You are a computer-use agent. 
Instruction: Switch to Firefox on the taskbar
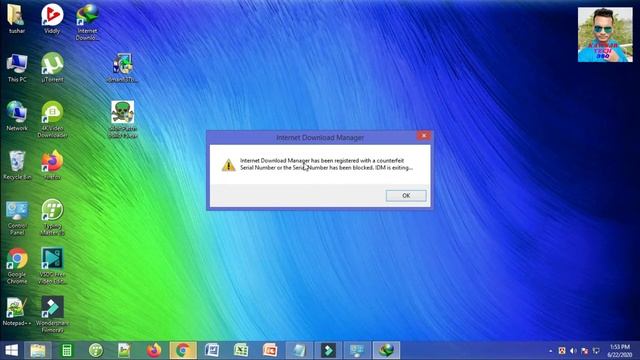(153, 350)
